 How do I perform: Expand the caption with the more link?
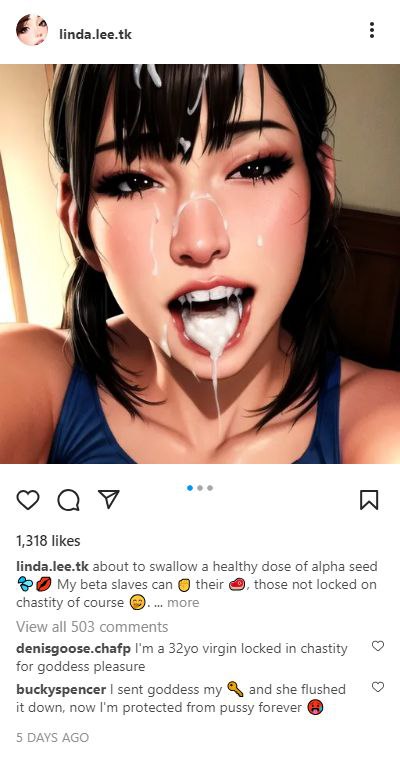(183, 603)
